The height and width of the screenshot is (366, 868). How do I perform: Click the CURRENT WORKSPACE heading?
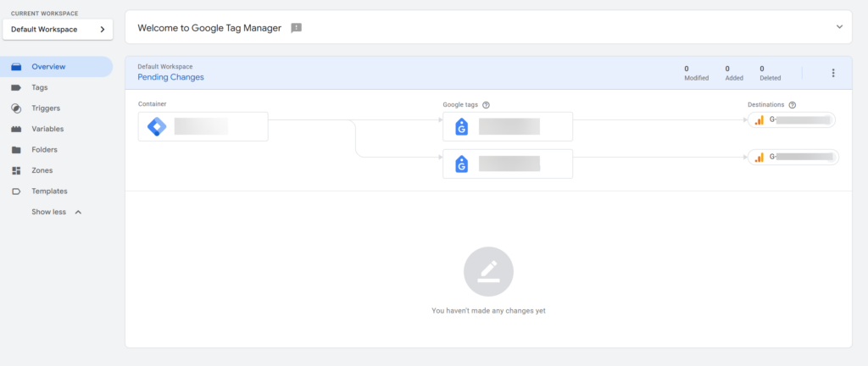pos(44,14)
